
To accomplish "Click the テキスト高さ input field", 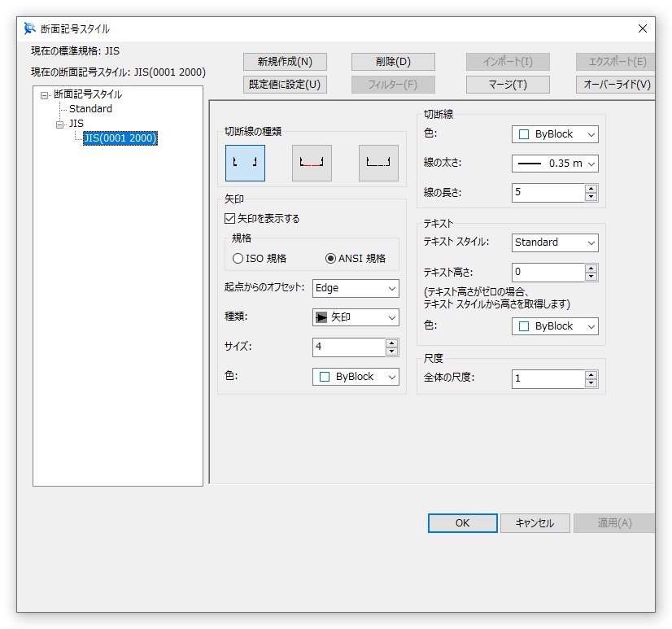I will coord(548,273).
